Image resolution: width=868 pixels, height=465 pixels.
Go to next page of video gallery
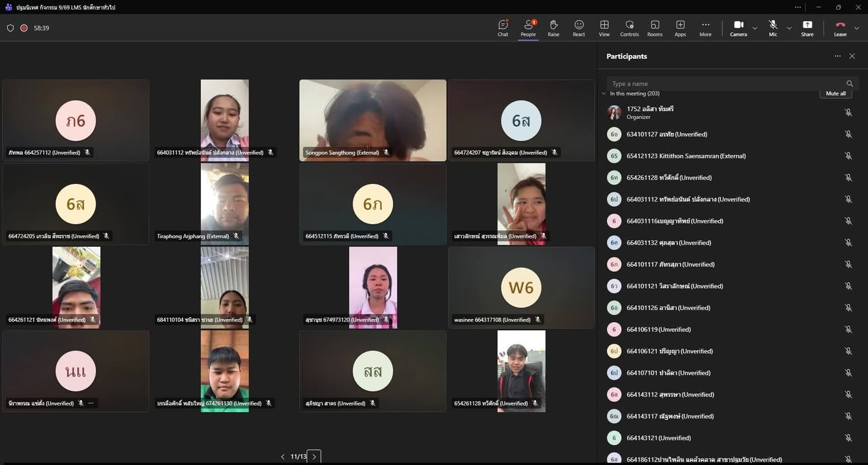point(314,457)
